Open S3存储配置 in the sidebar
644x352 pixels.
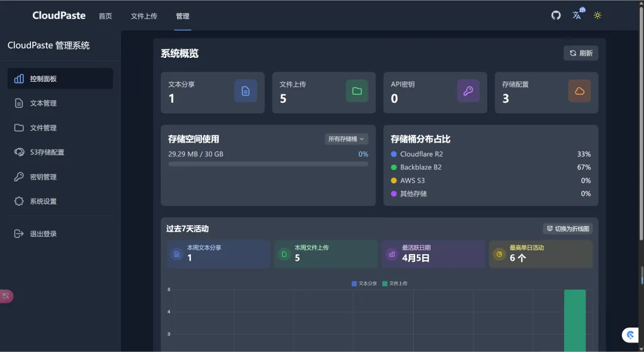[x=47, y=152]
